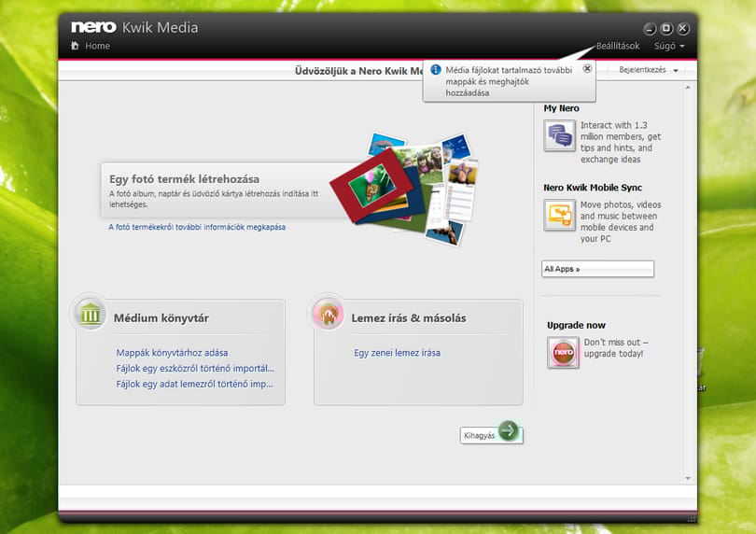Click the green arrow on Kihagyás button
The height and width of the screenshot is (534, 756).
click(x=508, y=430)
